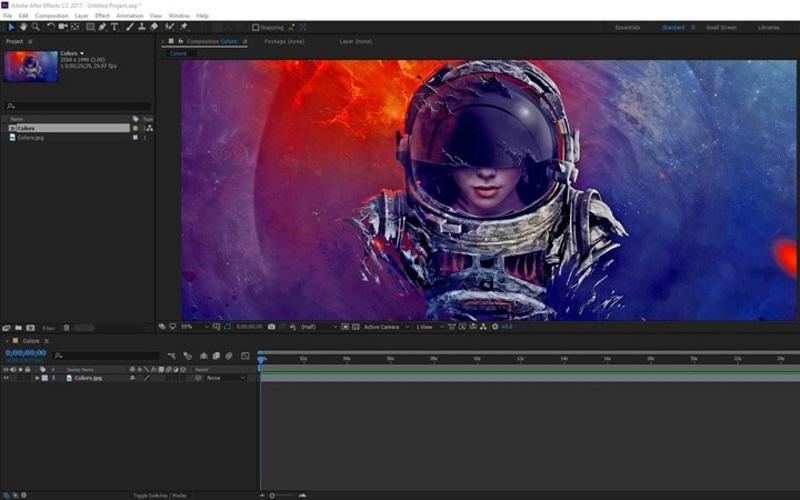Screen dimensions: 800x500
Task: Click the Toggle Switches / Modes button
Action: point(159,495)
